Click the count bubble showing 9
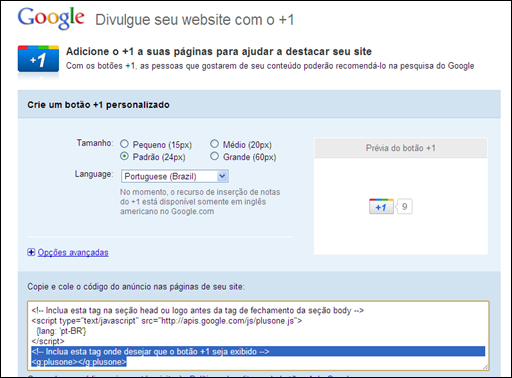Viewport: 512px width, 378px height. point(404,207)
